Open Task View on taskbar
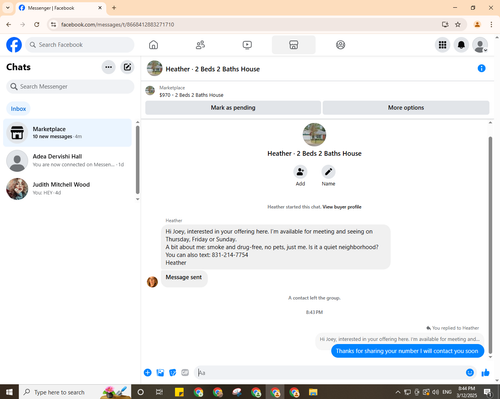This screenshot has height=399, width=500. [160, 392]
